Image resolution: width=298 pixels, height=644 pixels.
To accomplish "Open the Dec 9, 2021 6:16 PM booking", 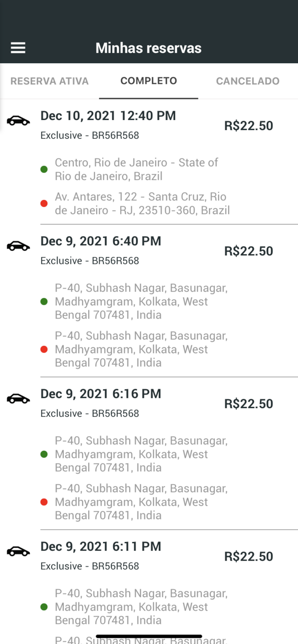I will pos(101,394).
